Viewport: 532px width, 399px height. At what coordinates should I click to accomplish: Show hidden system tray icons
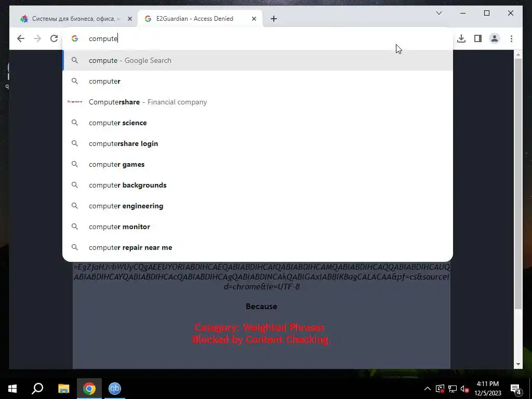coord(428,389)
